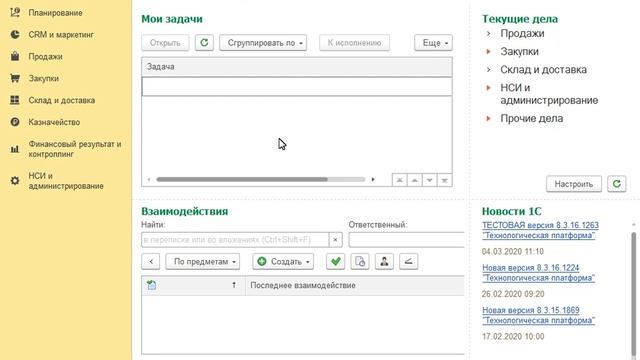Image resolution: width=640 pixels, height=360 pixels.
Task: Expand Продажи in Текущие дела
Action: pyautogui.click(x=488, y=33)
